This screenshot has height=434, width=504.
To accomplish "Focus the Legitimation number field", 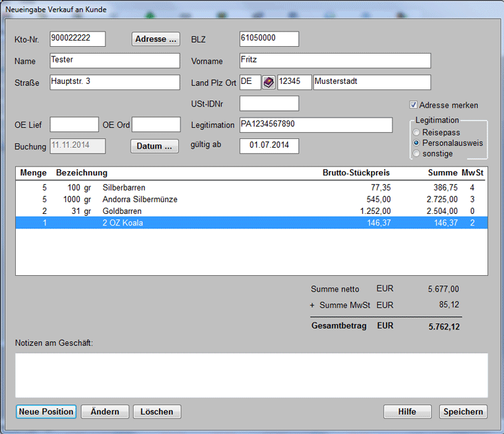I will pos(315,124).
